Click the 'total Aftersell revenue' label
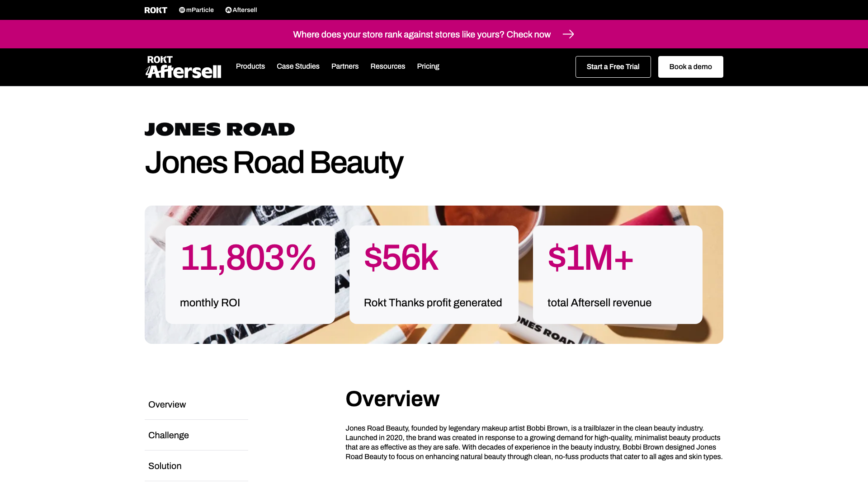This screenshot has width=868, height=488. [599, 303]
